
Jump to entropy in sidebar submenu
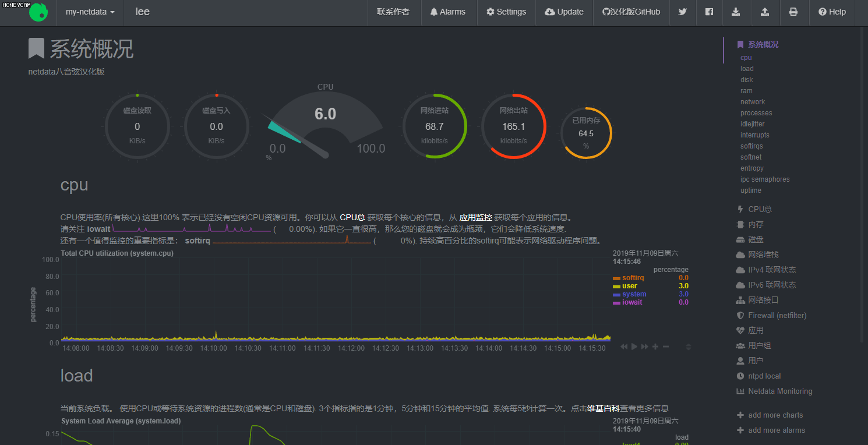pyautogui.click(x=752, y=168)
